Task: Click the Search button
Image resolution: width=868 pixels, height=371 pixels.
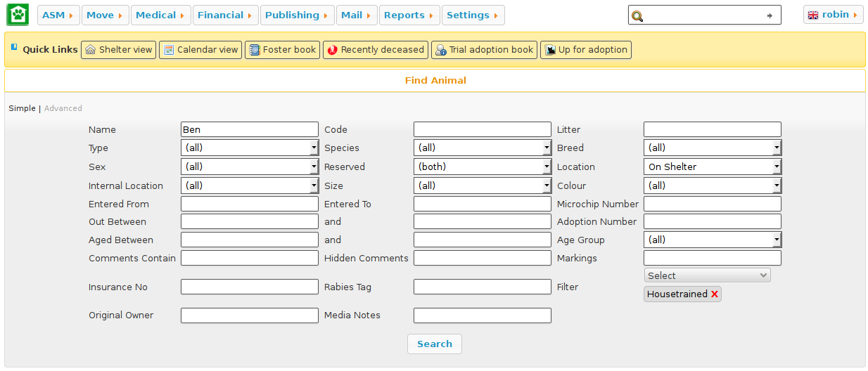Action: [x=434, y=344]
